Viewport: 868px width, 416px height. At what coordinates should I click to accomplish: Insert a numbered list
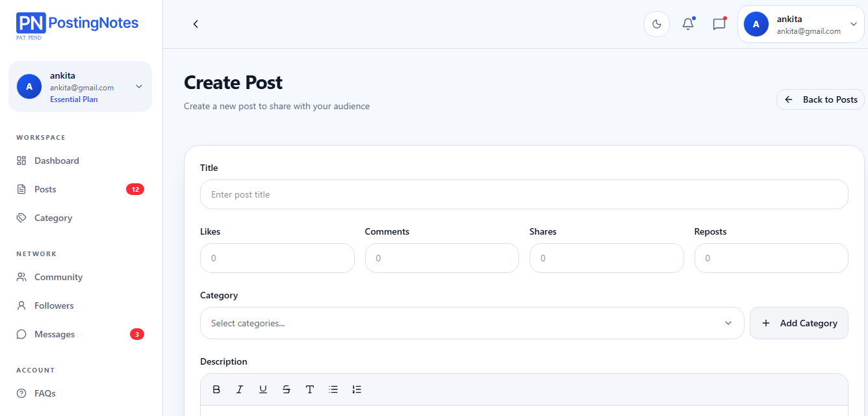(357, 389)
